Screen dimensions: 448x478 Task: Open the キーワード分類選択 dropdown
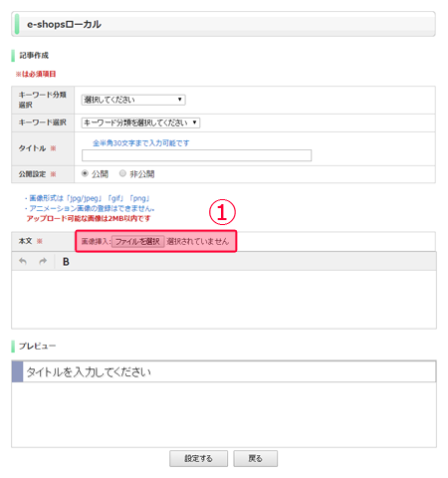(133, 100)
